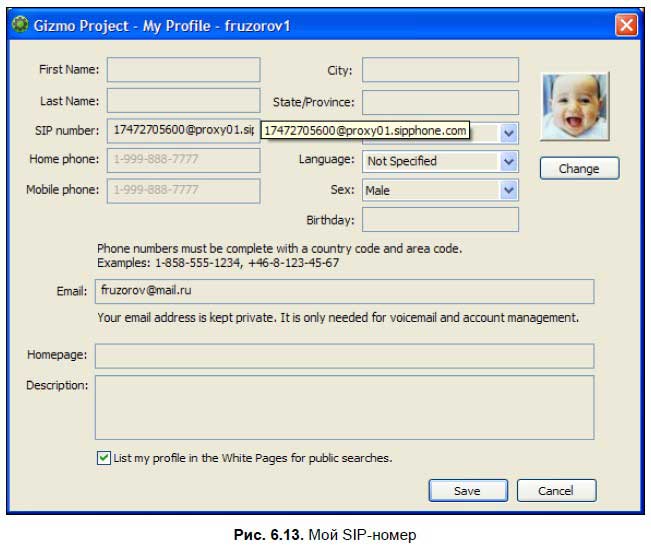This screenshot has width=651, height=548.
Task: Click inside the Description text area
Action: point(344,407)
